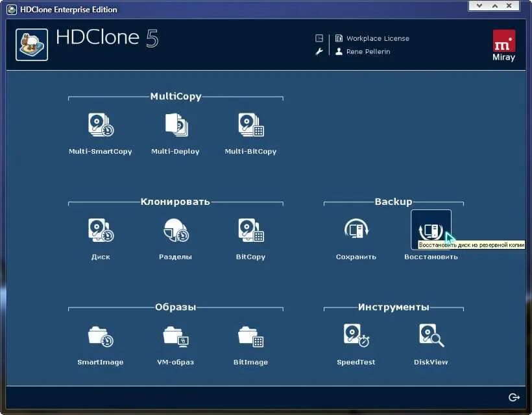
Task: Open the DiskView tool icon
Action: [x=431, y=335]
